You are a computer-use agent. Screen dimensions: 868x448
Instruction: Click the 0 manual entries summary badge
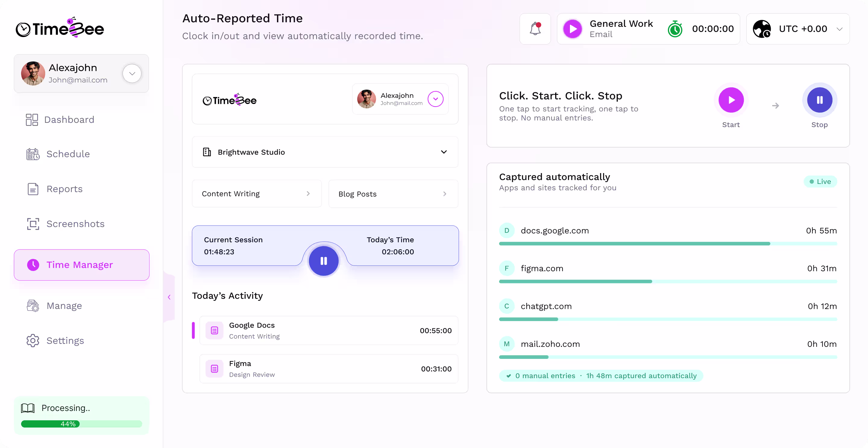[601, 376]
